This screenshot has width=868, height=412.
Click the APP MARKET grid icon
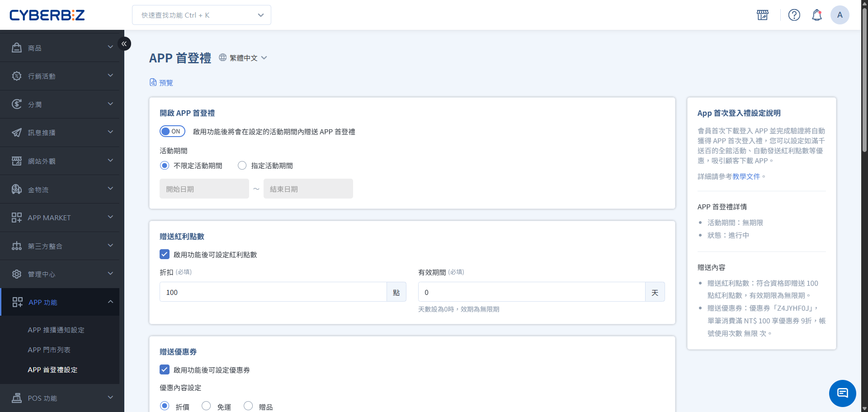click(x=17, y=218)
